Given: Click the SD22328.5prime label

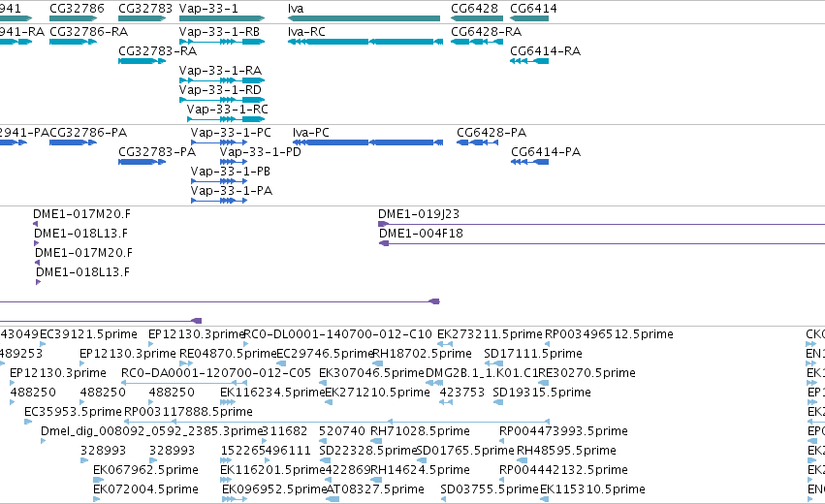Looking at the screenshot, I should [368, 452].
